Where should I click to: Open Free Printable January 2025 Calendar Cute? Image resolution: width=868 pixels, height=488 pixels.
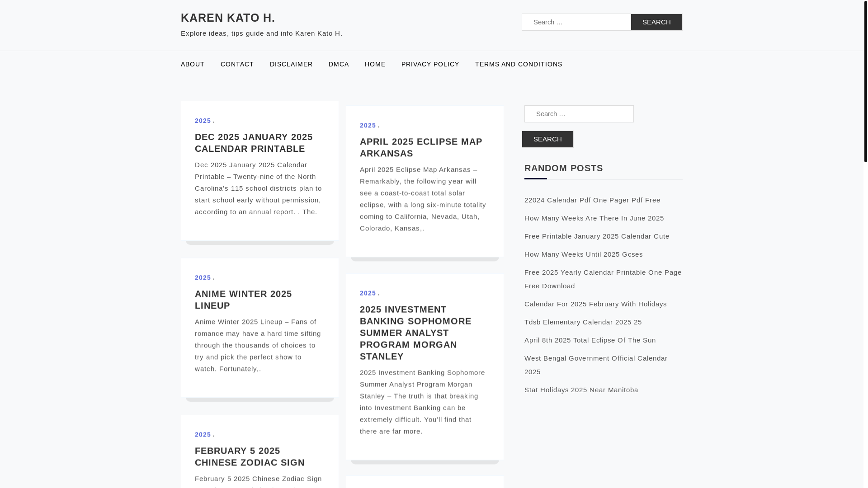pyautogui.click(x=597, y=236)
